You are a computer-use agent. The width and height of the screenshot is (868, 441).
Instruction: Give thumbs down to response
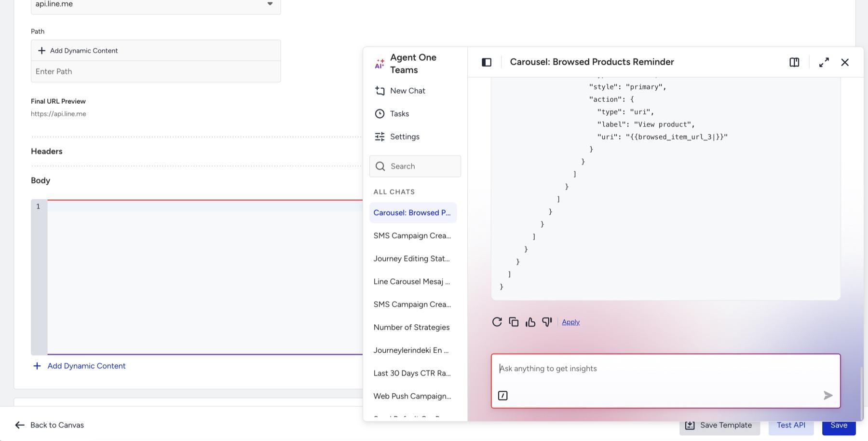[x=547, y=322]
